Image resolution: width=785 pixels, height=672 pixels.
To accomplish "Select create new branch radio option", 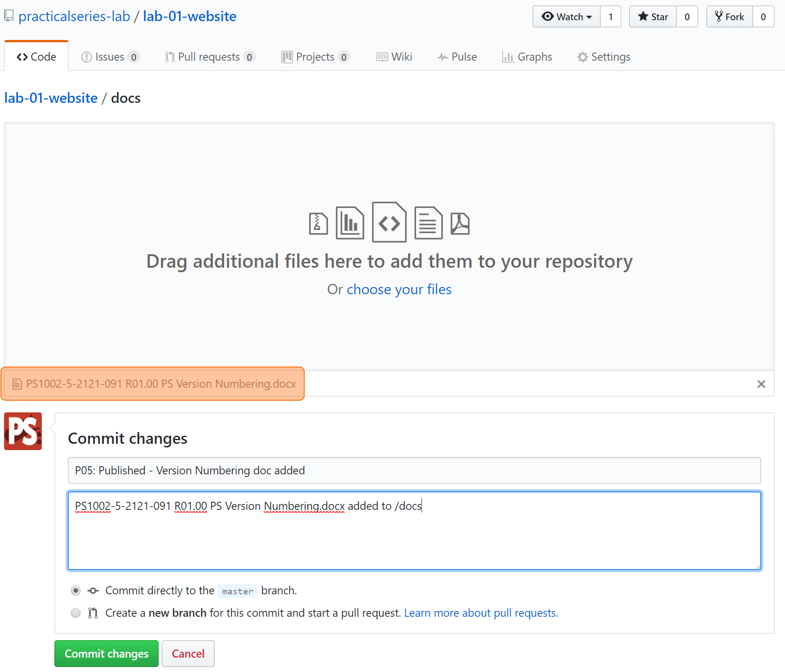I will (x=75, y=613).
